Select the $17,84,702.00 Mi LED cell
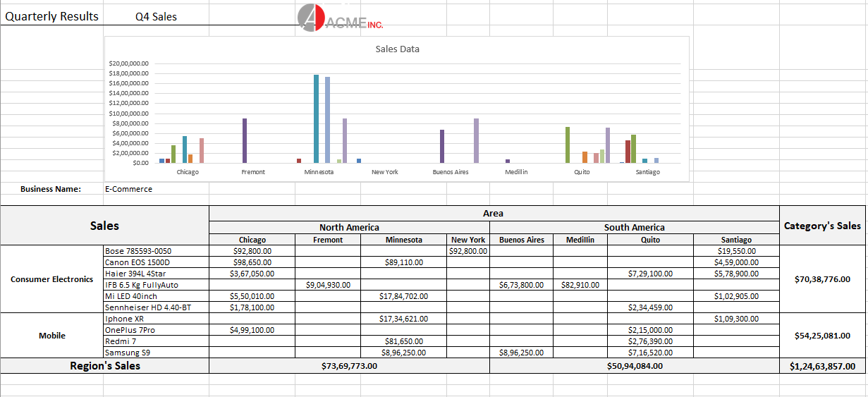The width and height of the screenshot is (868, 397). (403, 296)
